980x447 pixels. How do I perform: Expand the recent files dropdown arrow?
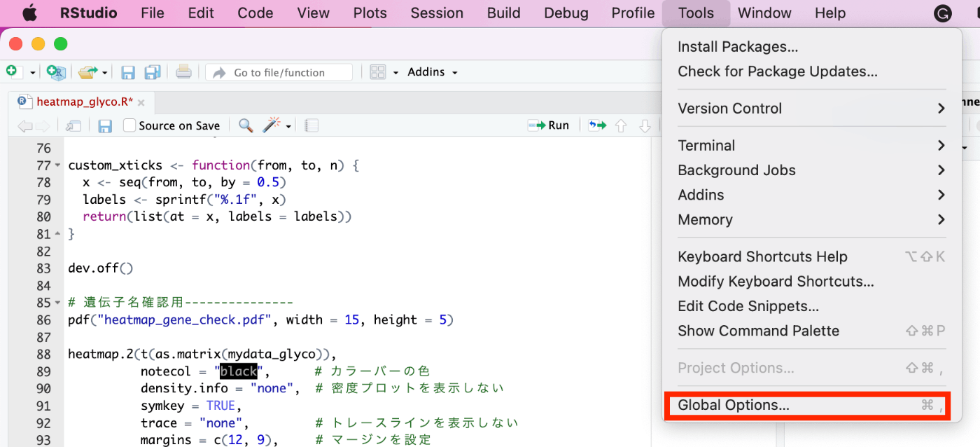click(105, 72)
